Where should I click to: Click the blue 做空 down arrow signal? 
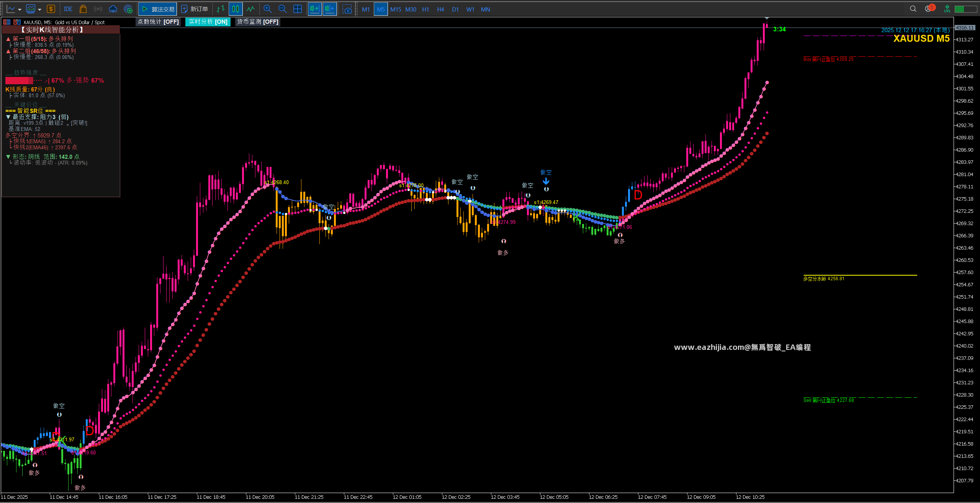point(546,181)
